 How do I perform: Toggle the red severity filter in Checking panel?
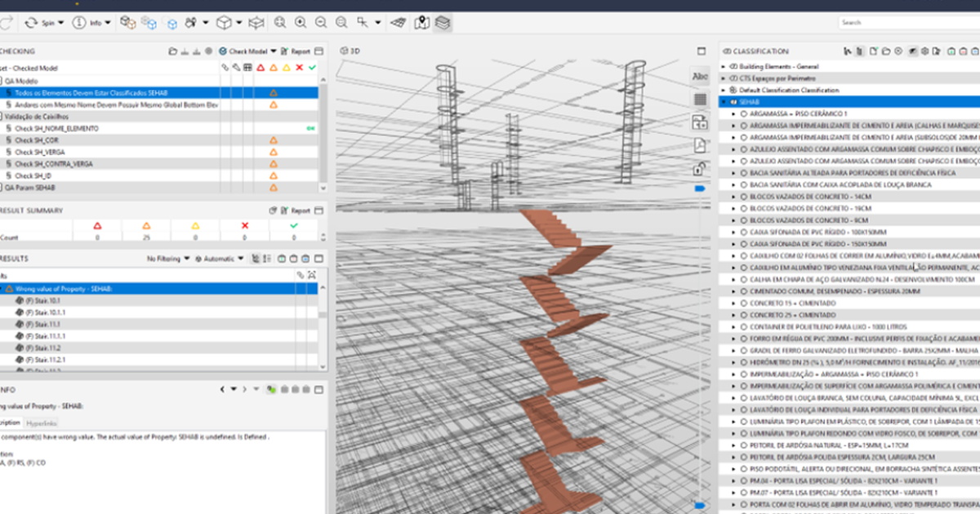(x=261, y=67)
